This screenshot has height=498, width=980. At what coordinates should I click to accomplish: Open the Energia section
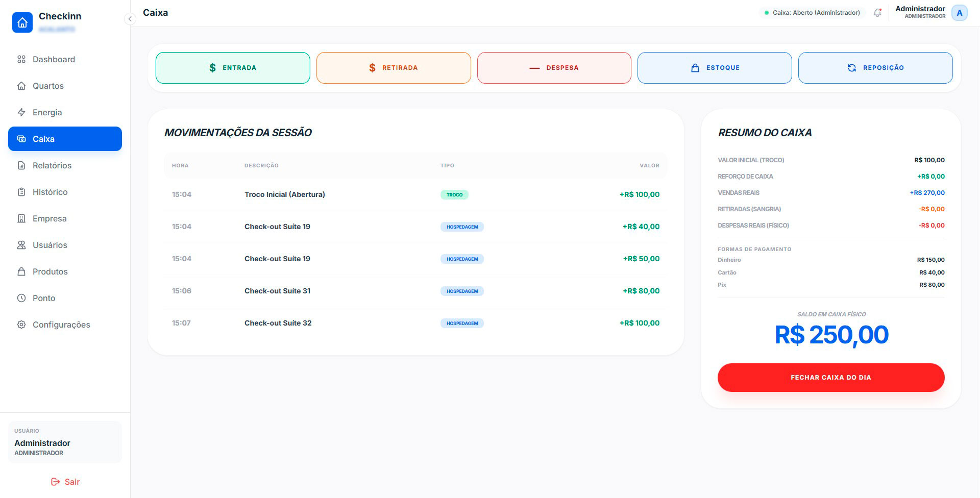coord(65,112)
